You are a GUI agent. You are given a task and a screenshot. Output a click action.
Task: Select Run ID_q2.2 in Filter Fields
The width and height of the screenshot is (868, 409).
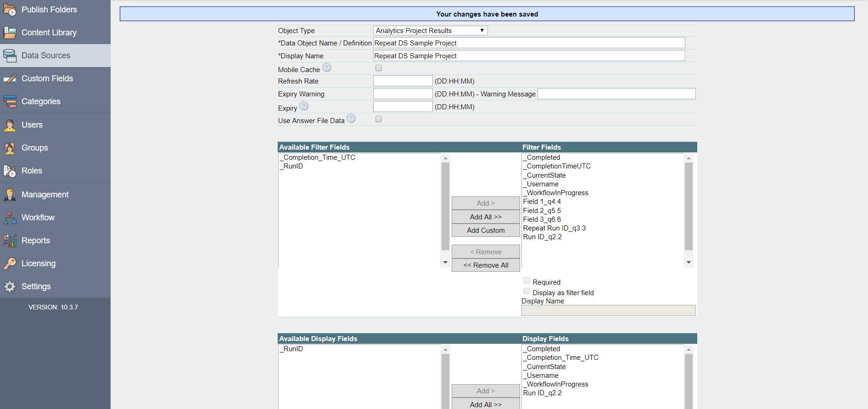click(543, 237)
